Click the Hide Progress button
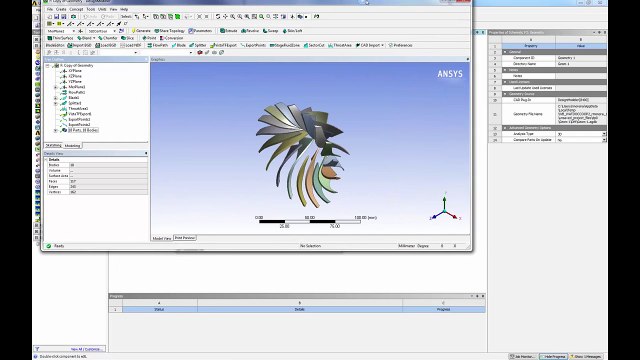This screenshot has height=360, width=640. pos(553,356)
